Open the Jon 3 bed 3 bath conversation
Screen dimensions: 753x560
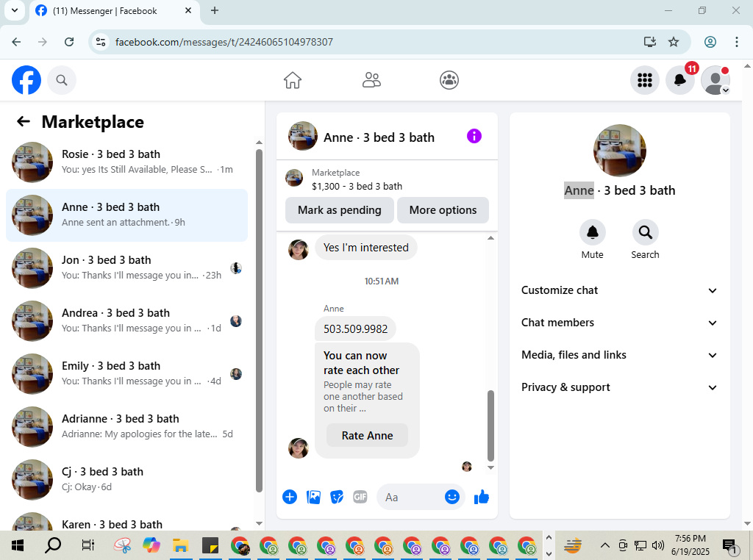[126, 268]
